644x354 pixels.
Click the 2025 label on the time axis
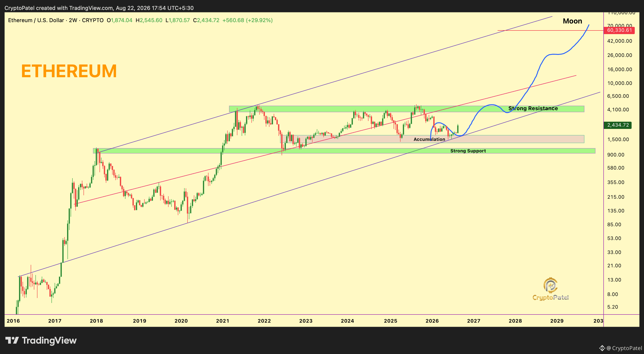(391, 321)
